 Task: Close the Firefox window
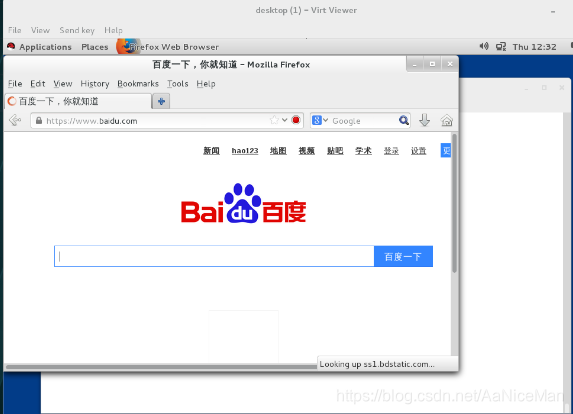[450, 64]
